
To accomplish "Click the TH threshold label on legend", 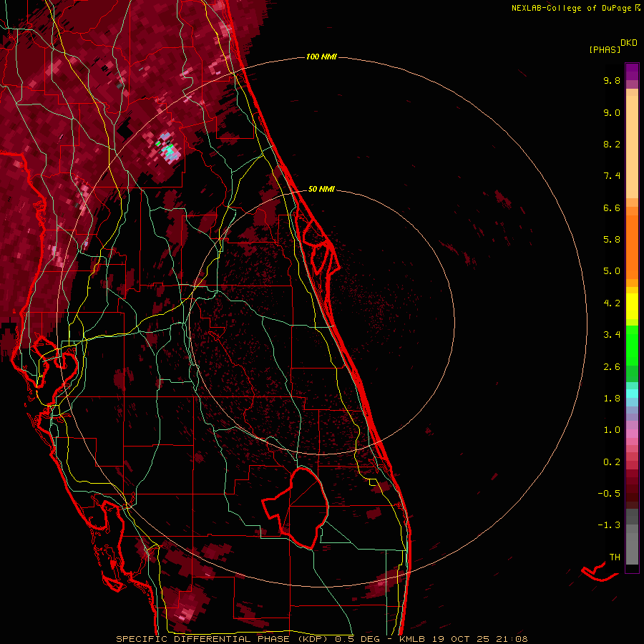I will (615, 557).
